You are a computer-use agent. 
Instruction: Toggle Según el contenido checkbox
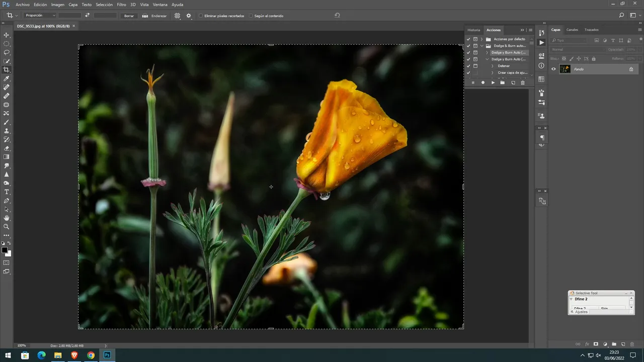pos(251,16)
